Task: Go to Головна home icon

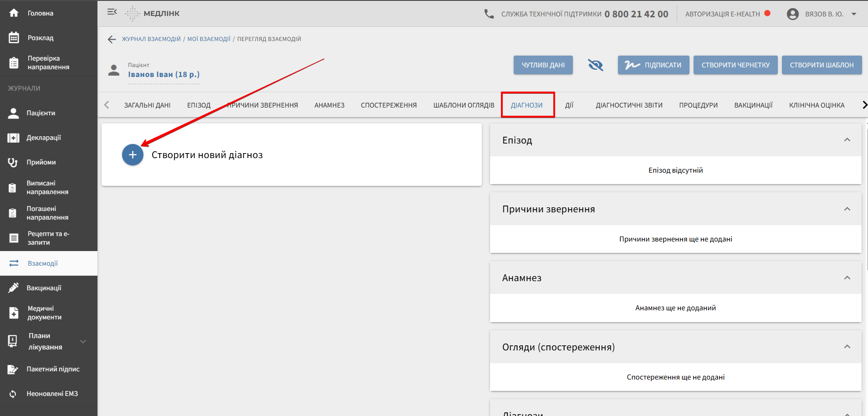Action: pos(14,13)
